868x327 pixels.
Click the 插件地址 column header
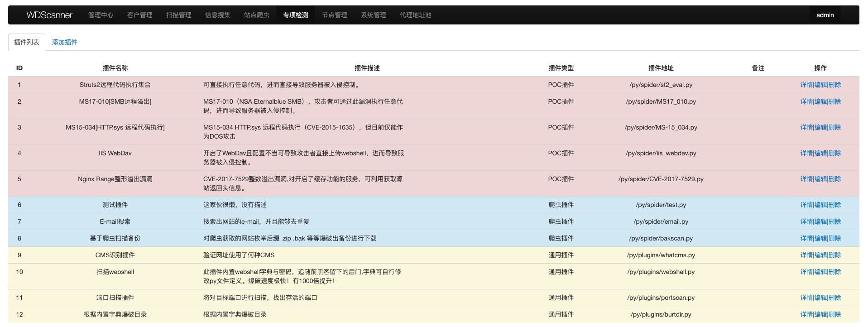coord(661,68)
